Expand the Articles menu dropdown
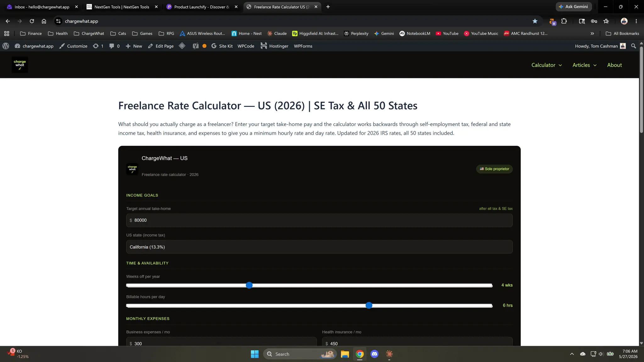This screenshot has height=362, width=644. (584, 65)
